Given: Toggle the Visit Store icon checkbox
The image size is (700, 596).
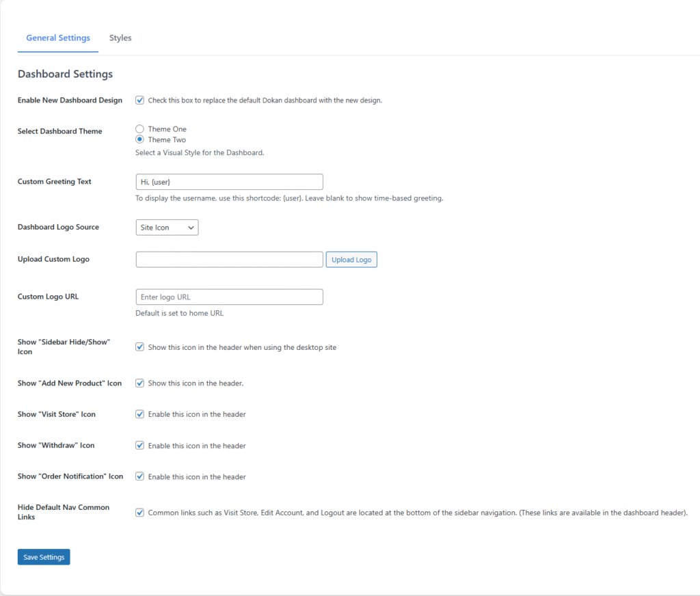Looking at the screenshot, I should click(x=140, y=414).
